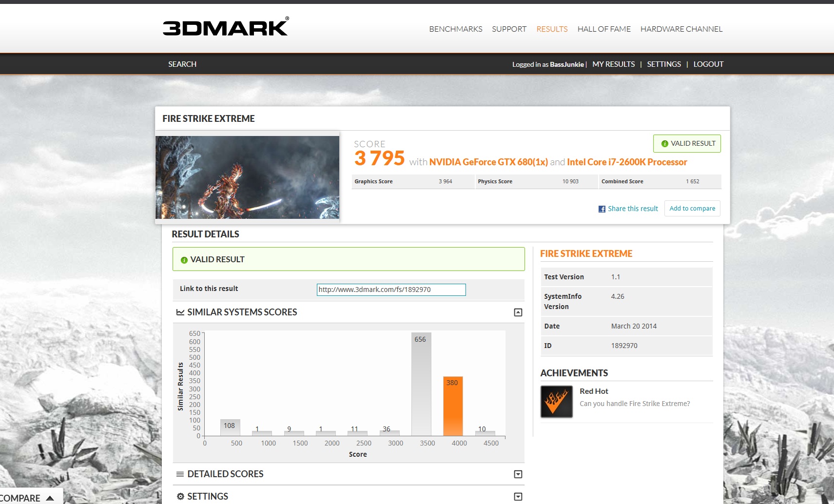
Task: Click the Add to compare button
Action: pyautogui.click(x=692, y=209)
